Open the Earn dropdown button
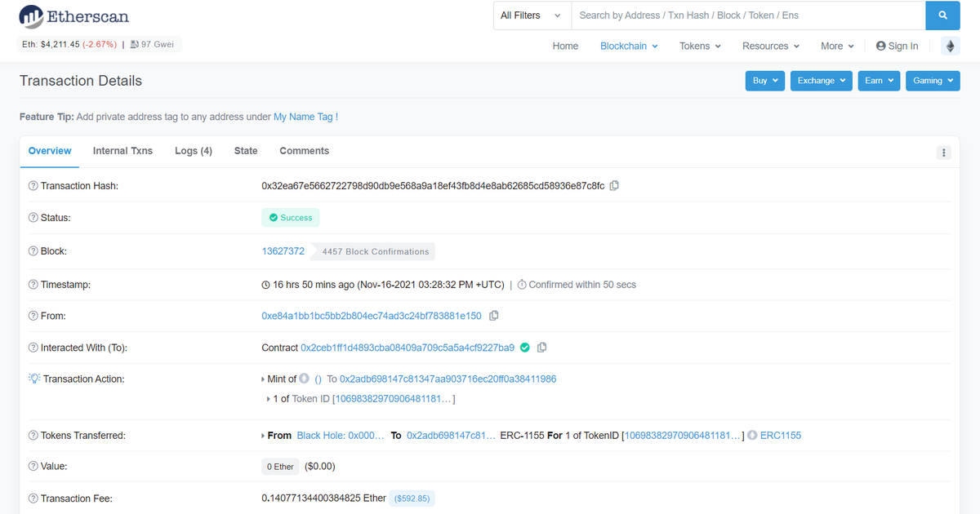Screen dimensions: 980x514 tap(879, 81)
